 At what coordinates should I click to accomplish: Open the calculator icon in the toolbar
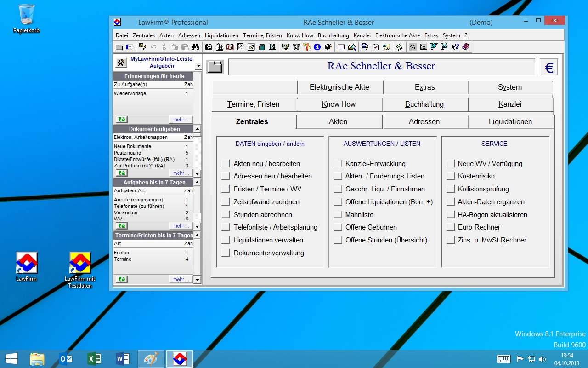pos(424,47)
